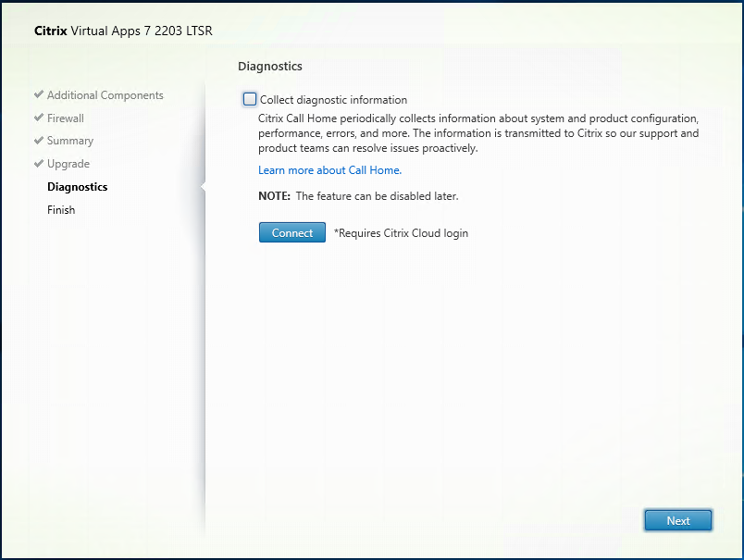Click Next to continue the wizard
The width and height of the screenshot is (744, 560).
coord(677,520)
